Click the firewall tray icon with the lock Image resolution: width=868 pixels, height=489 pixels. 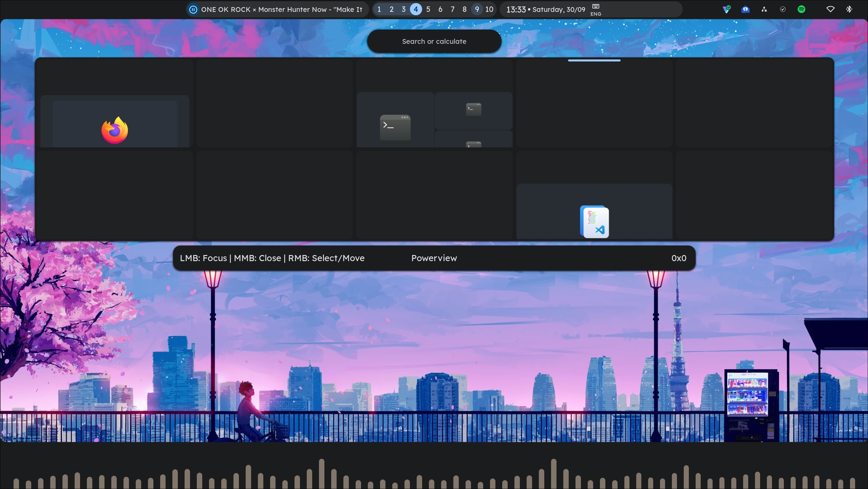click(x=764, y=9)
